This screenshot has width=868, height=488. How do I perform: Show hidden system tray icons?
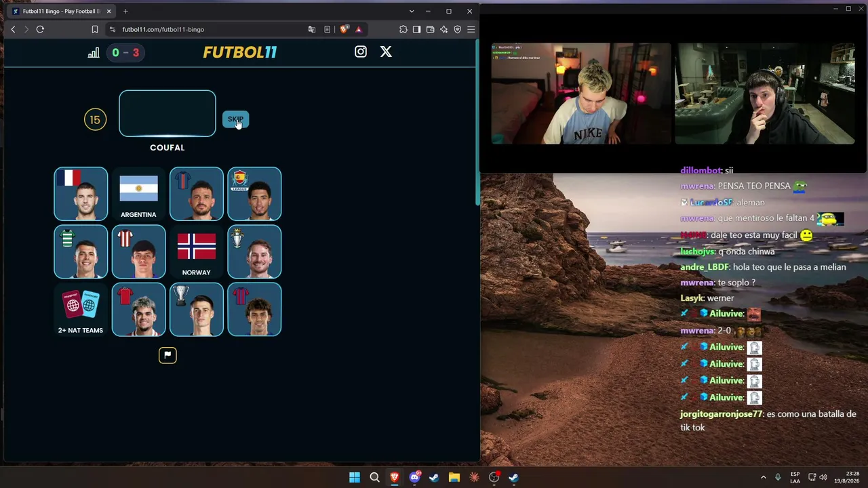[763, 477]
